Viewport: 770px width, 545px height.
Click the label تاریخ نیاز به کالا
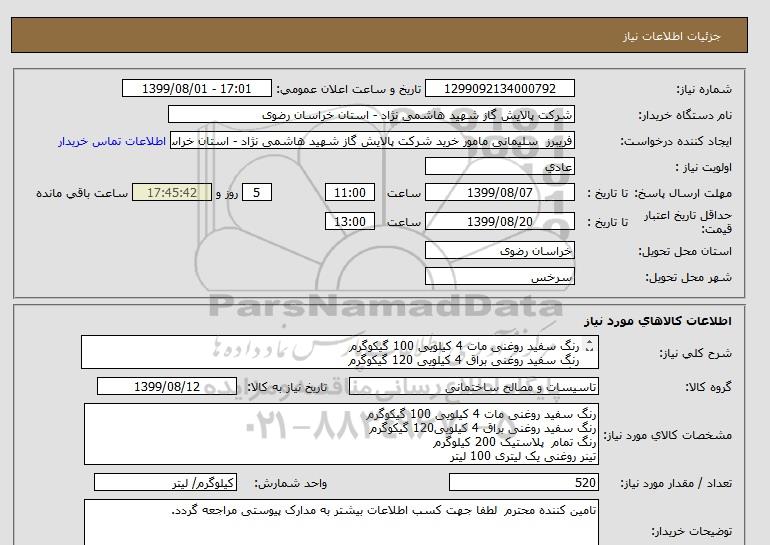(287, 387)
